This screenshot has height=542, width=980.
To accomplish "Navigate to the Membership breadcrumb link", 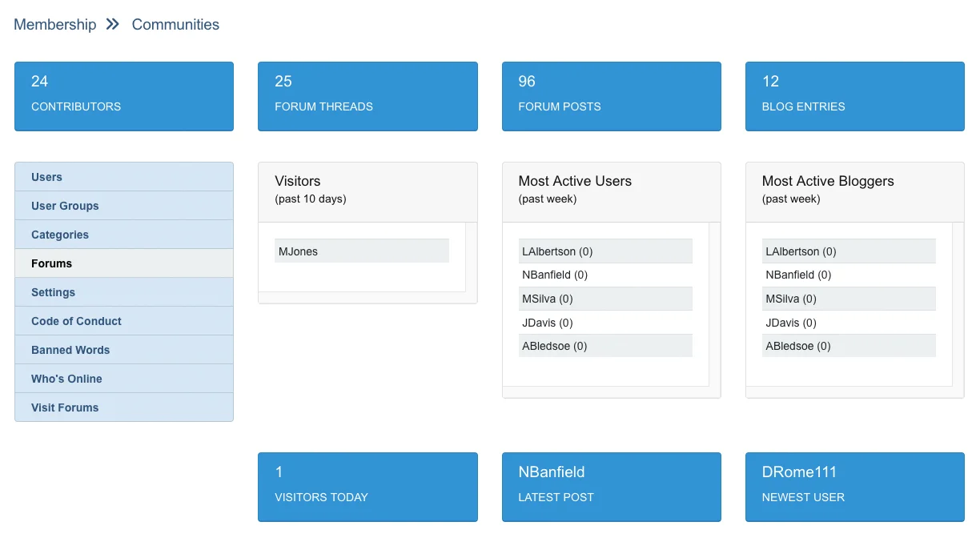I will pyautogui.click(x=54, y=24).
